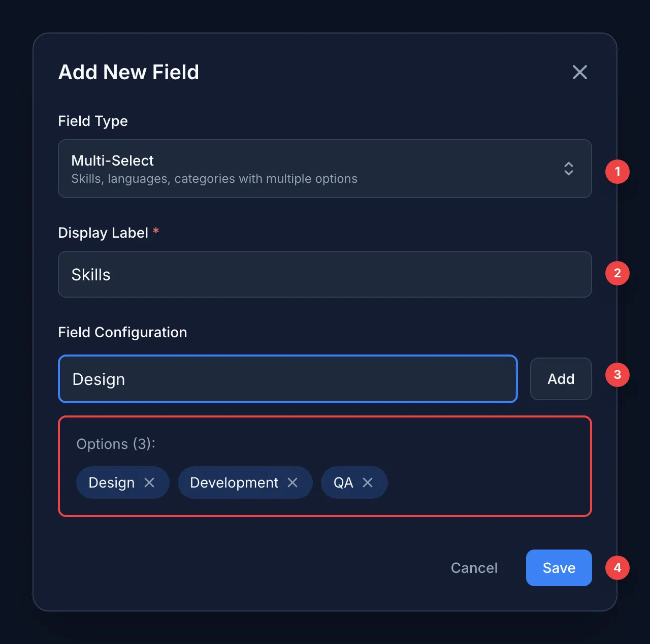Click the red marker numbered 4

(617, 568)
